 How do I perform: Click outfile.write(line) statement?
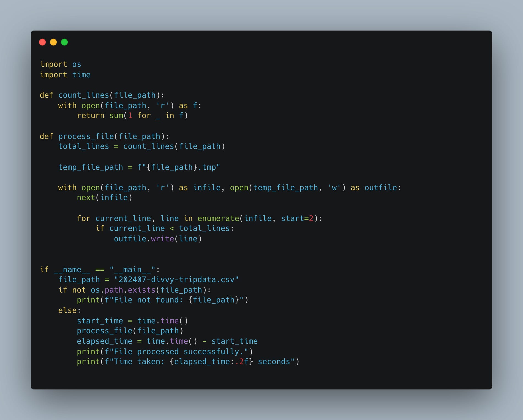(158, 239)
